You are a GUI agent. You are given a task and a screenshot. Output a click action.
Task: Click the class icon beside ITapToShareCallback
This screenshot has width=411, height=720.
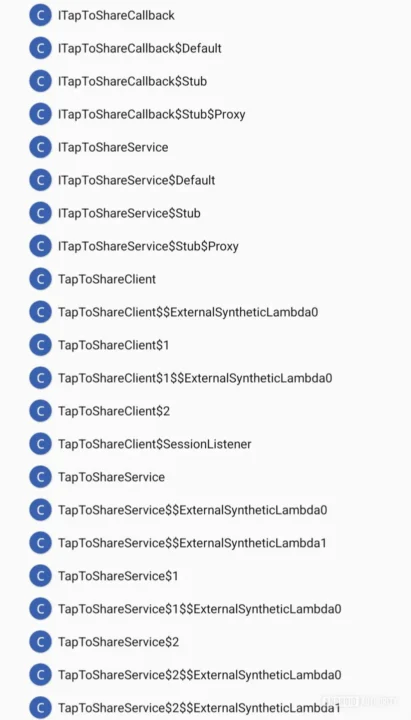click(x=40, y=15)
